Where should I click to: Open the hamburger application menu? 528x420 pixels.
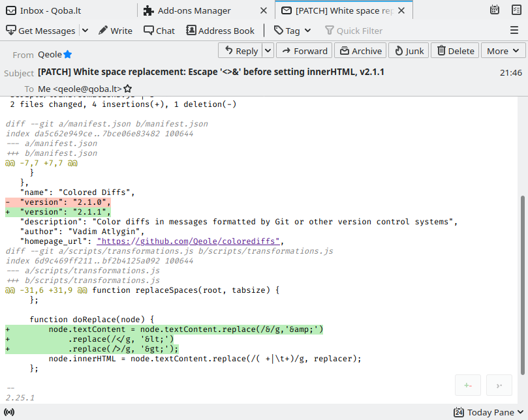514,31
